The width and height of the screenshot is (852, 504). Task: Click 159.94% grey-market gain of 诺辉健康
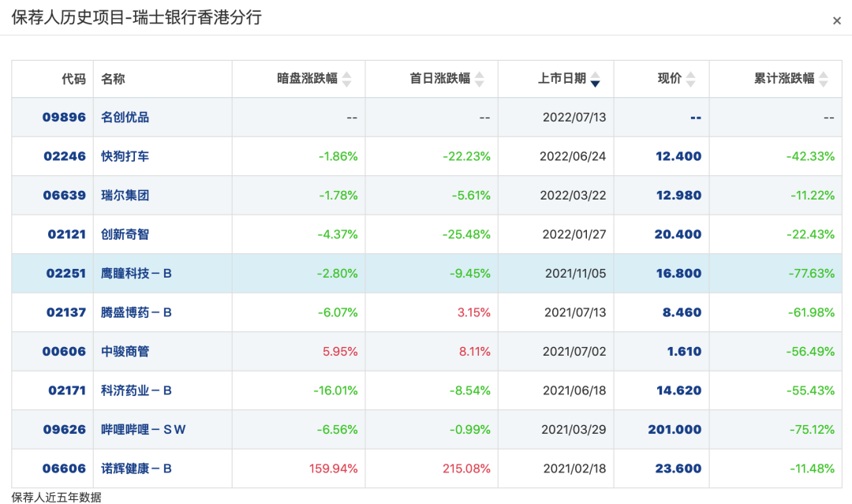coord(334,469)
